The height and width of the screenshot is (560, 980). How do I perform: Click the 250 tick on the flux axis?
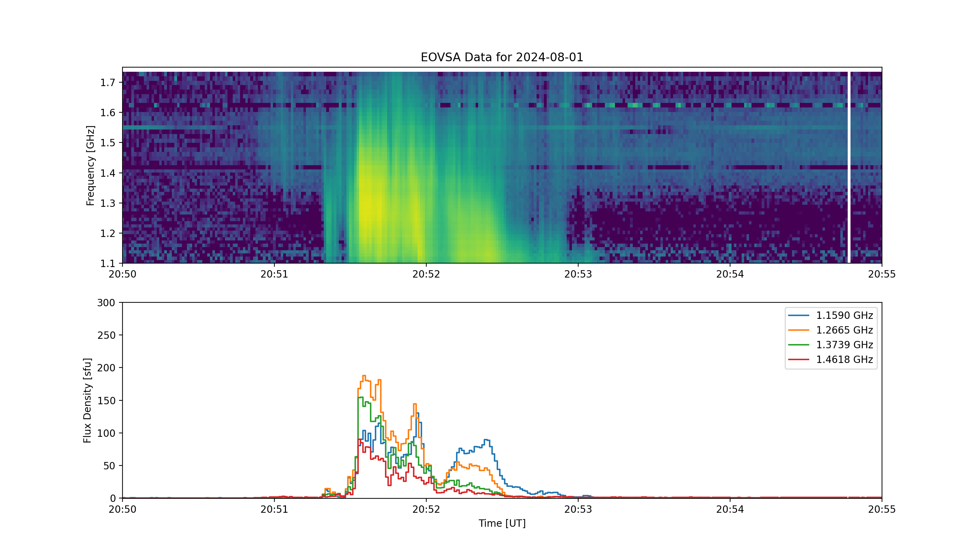tap(106, 335)
